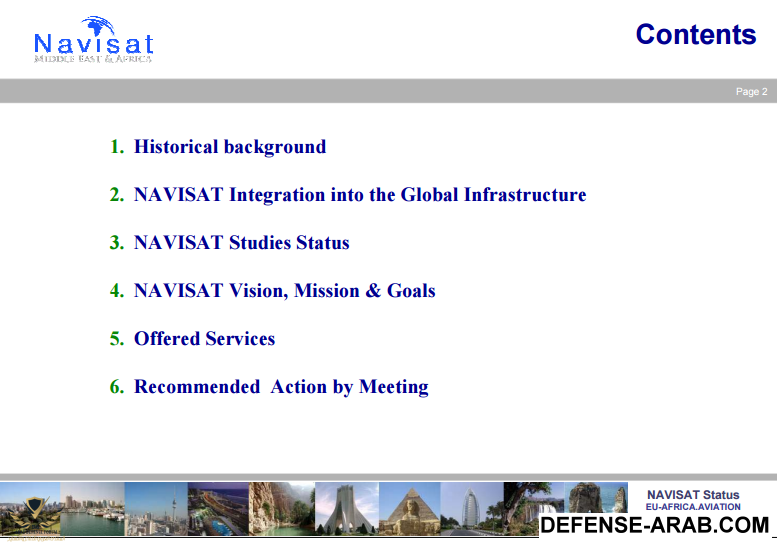Click the Raouche sea rocks photo

pos(597,498)
